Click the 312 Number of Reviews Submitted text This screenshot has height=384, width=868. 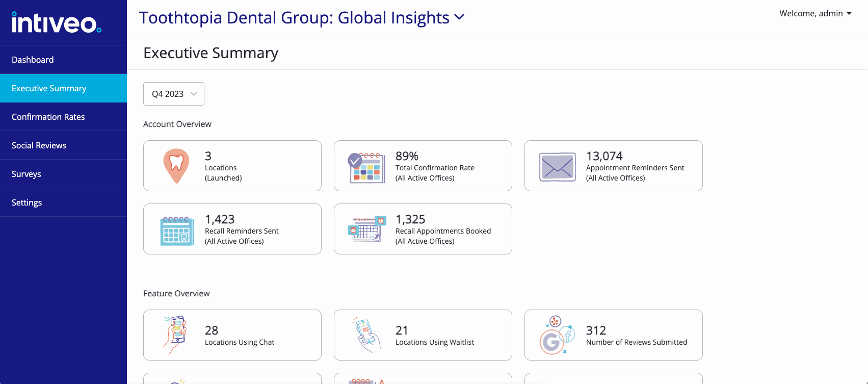(637, 336)
